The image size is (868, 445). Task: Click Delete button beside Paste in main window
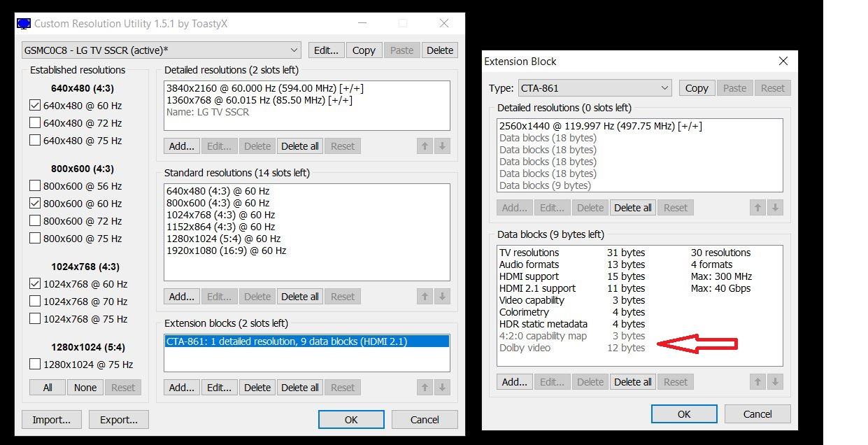point(440,50)
